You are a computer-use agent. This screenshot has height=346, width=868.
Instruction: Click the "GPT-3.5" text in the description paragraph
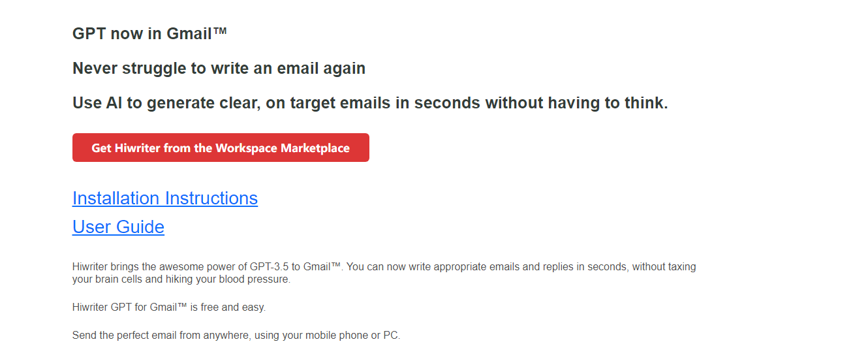269,267
